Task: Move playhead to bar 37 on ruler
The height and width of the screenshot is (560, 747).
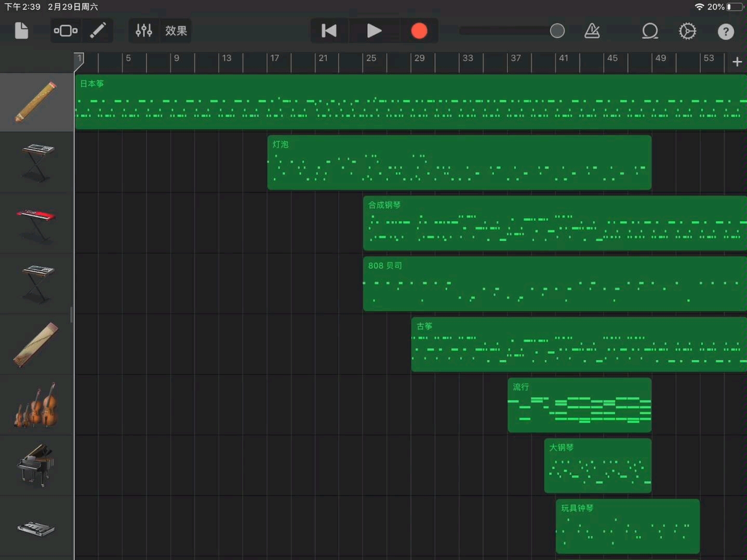Action: pos(516,58)
